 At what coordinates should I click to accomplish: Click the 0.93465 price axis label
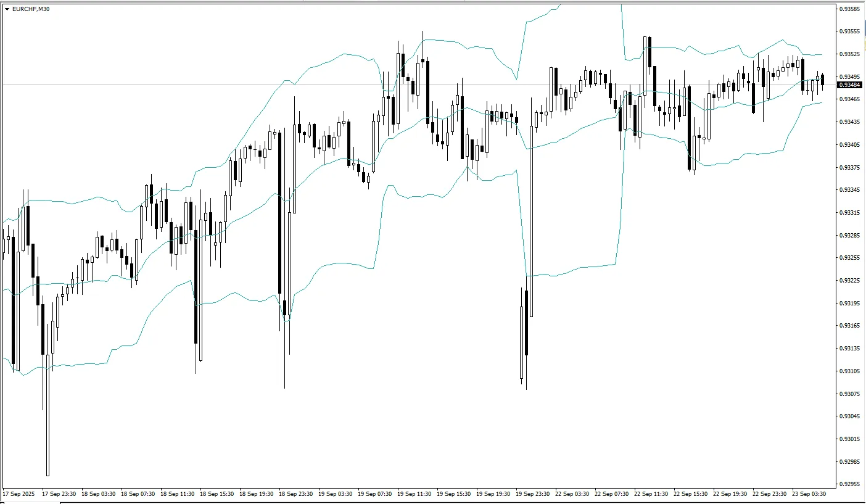point(851,99)
